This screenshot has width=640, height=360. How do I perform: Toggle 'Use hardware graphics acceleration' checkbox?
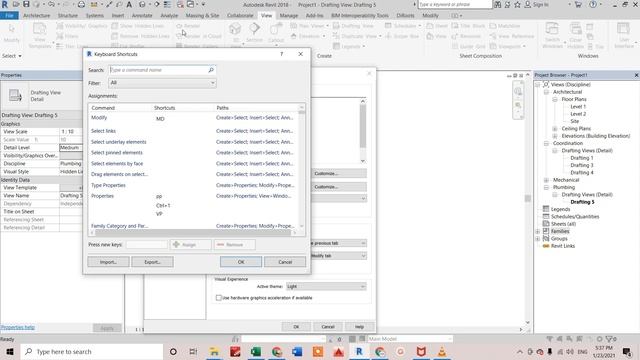[219, 298]
